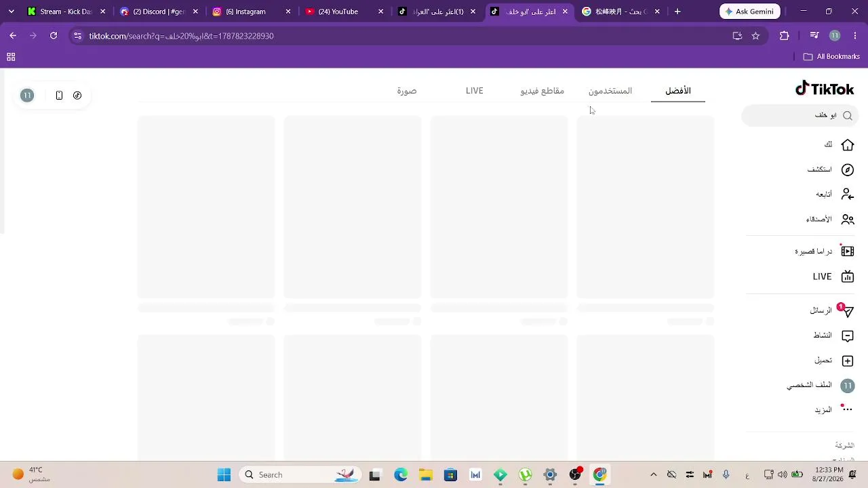Open uTorrent from taskbar
The image size is (868, 488).
526,474
